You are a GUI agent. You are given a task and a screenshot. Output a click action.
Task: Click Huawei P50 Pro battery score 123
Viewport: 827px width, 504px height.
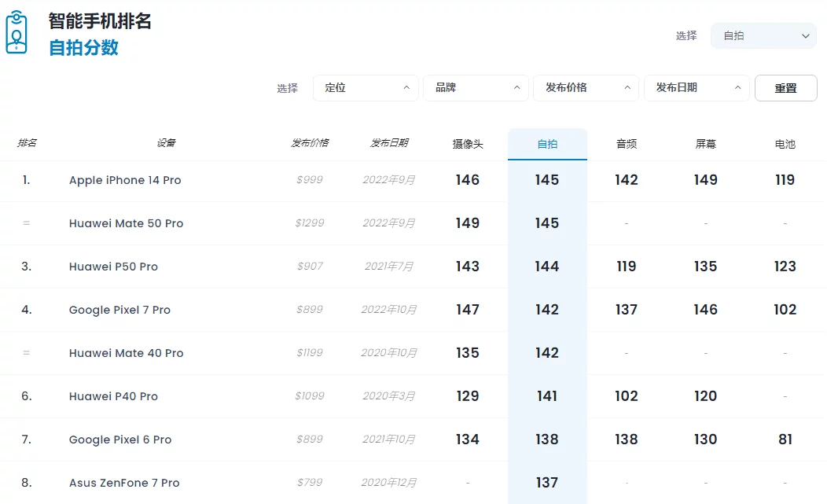coord(785,267)
